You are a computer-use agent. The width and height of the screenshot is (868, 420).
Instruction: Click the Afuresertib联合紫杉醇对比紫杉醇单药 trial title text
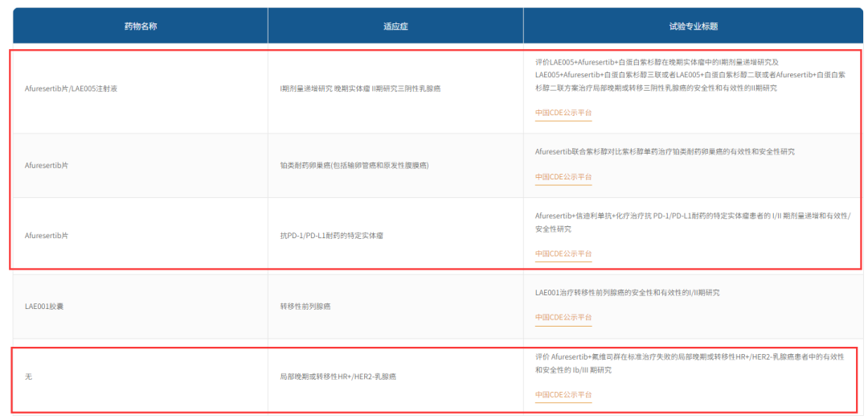pos(665,151)
